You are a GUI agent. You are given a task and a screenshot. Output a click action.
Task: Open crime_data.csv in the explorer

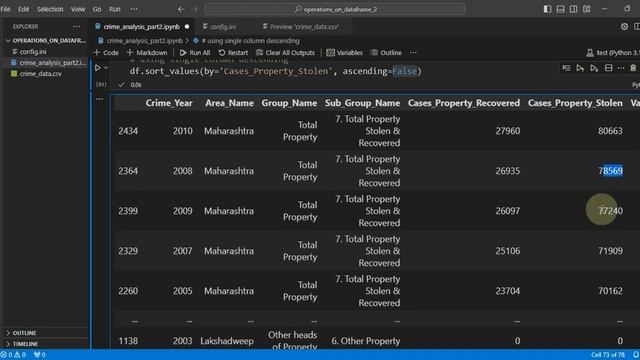[x=40, y=74]
